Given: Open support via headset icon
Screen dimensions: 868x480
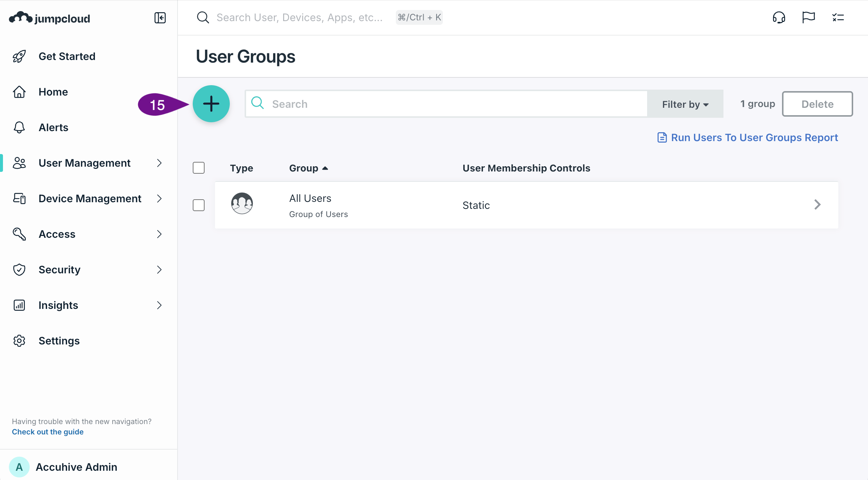Looking at the screenshot, I should coord(779,17).
